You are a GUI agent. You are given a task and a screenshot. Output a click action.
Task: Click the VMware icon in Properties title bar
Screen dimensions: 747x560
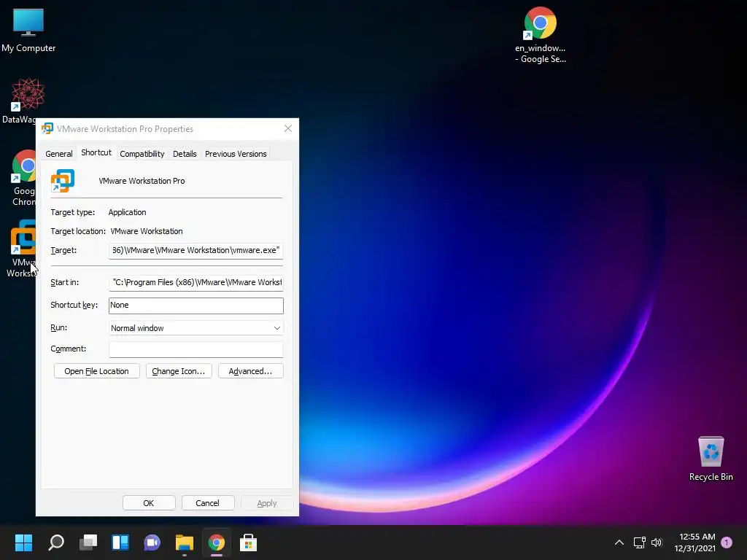pyautogui.click(x=47, y=128)
